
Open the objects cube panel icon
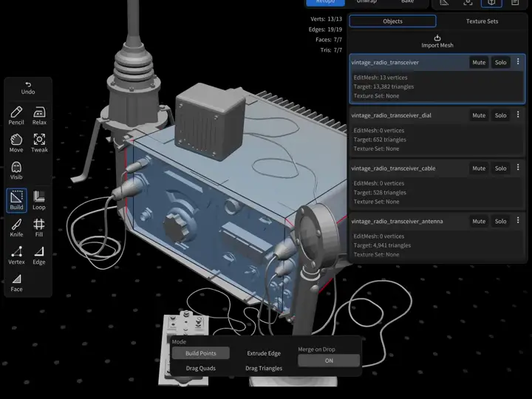coord(491,3)
